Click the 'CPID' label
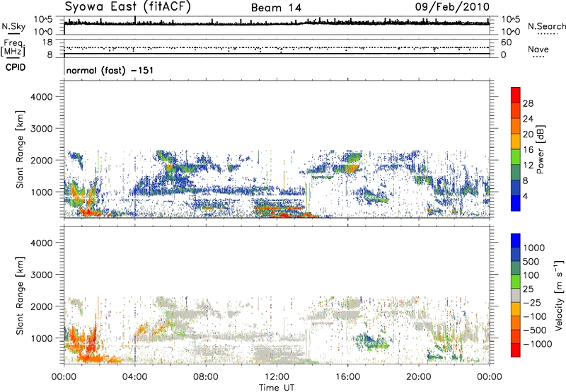Image resolution: width=566 pixels, height=392 pixels. click(16, 67)
